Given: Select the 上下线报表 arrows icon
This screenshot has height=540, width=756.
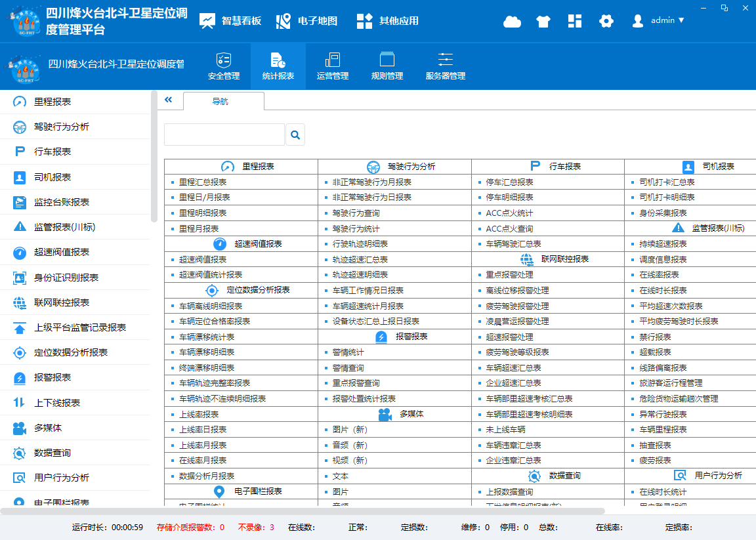Looking at the screenshot, I should 18,403.
